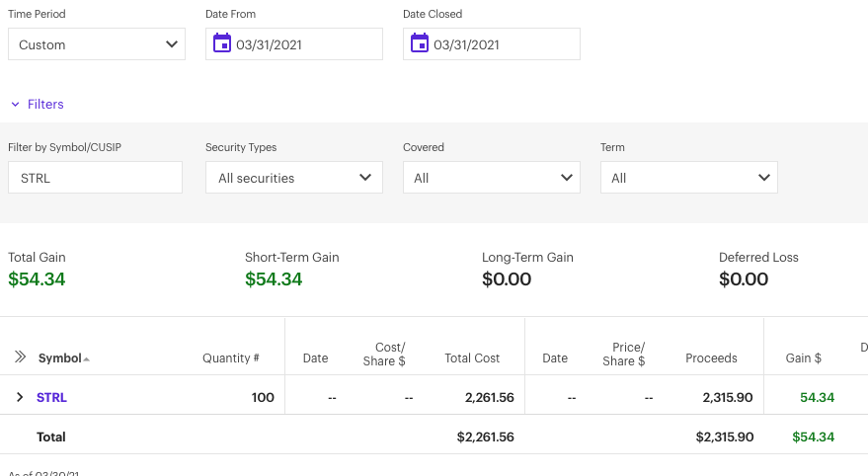Sort by the Proceeds column header
Viewport: 868px width, 476px height.
tap(711, 358)
